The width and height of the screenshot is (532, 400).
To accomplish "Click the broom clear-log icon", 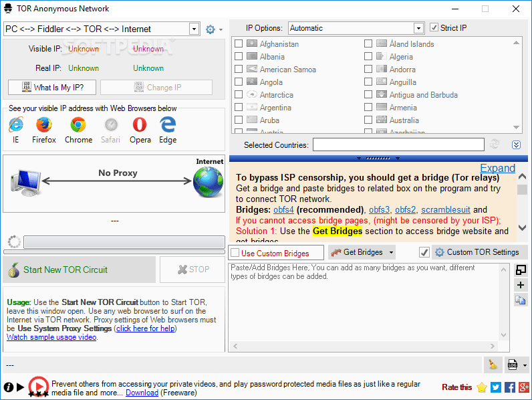I will [x=493, y=365].
